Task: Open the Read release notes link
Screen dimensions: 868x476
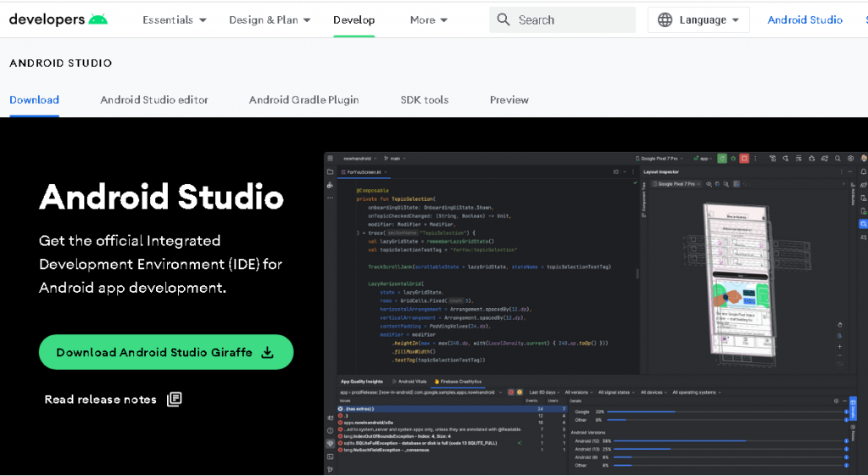Action: [113, 399]
